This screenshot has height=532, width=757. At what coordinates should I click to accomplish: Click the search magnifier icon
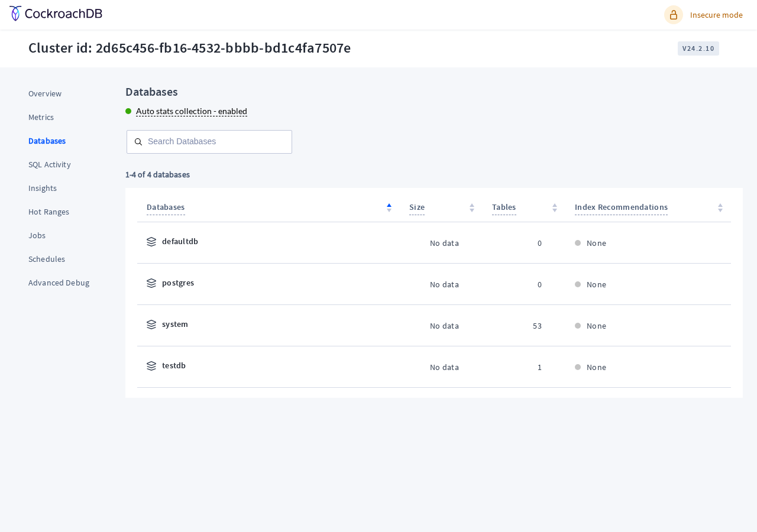click(138, 142)
